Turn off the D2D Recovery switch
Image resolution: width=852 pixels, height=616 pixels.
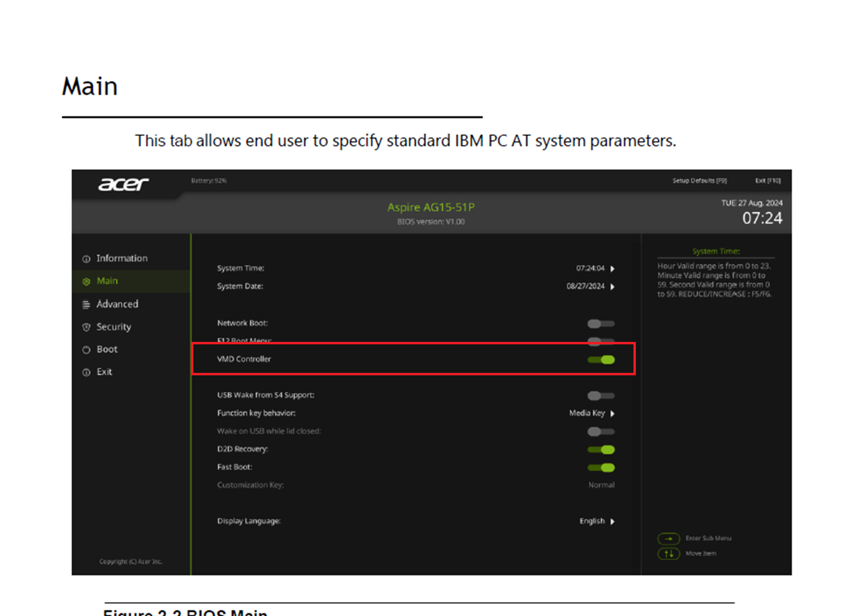click(601, 449)
